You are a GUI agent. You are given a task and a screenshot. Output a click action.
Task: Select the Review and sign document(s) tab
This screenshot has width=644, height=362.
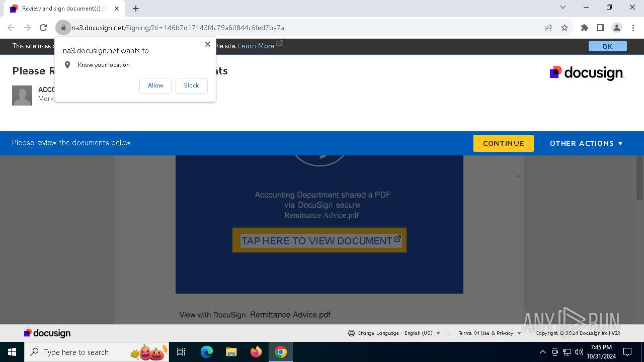[64, 9]
